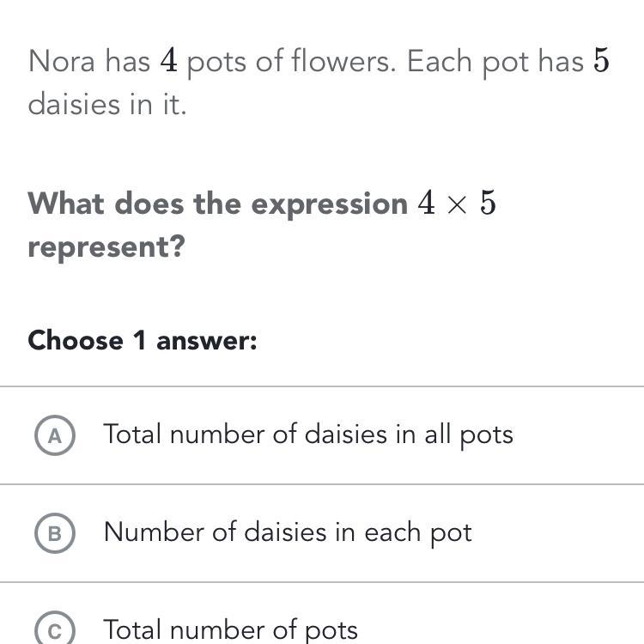644x644 pixels.
Task: Click the math expression 4 × 5
Action: pos(457,204)
